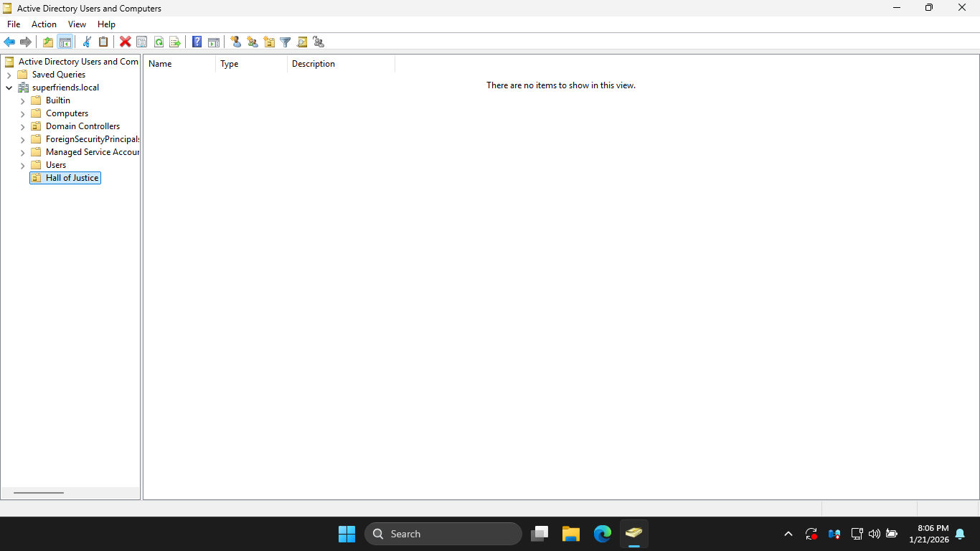The height and width of the screenshot is (551, 980).
Task: Click the Refresh toolbar icon
Action: [x=159, y=42]
